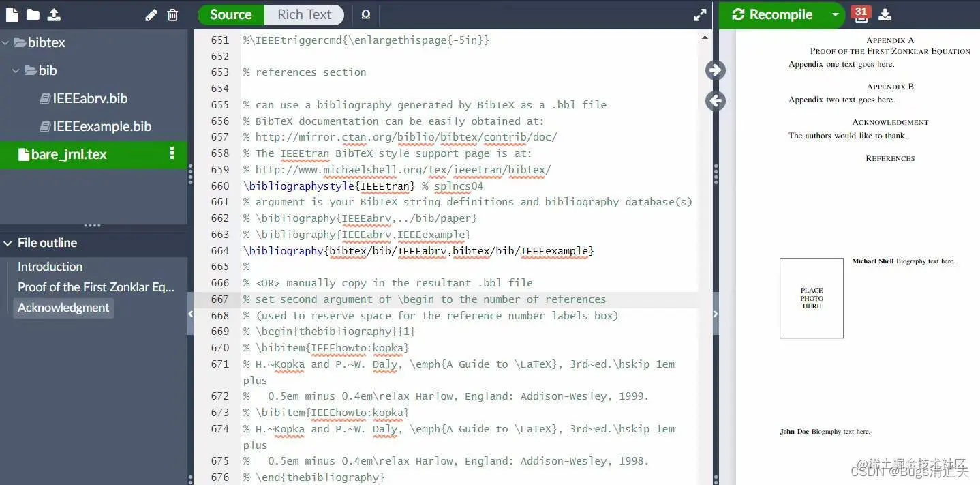980x485 pixels.
Task: Switch the editor to Rich Text mode
Action: pos(304,14)
